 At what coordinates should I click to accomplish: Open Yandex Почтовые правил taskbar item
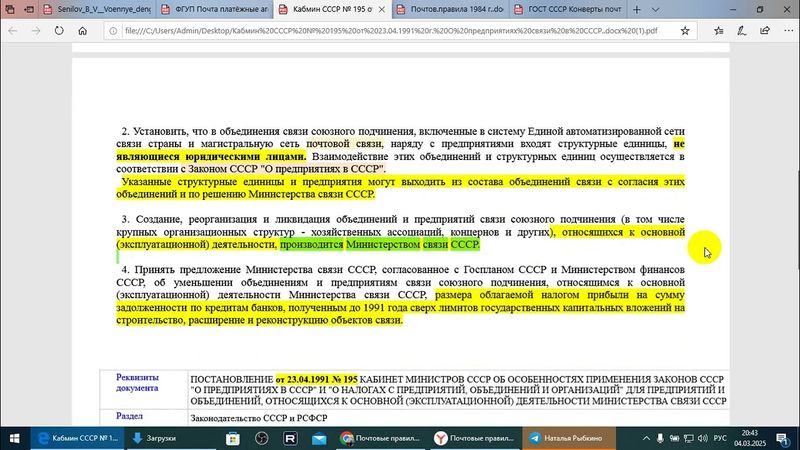pos(475,438)
